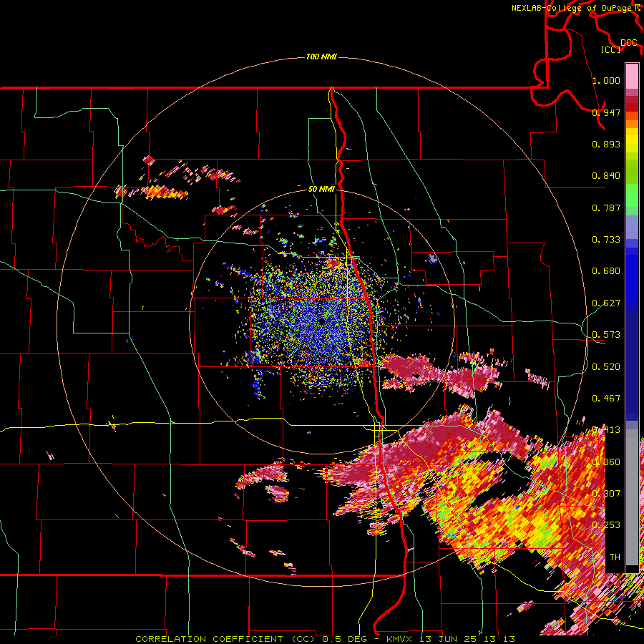The width and height of the screenshot is (644, 644).
Task: Click the 1.000 value on the legend
Action: point(606,80)
